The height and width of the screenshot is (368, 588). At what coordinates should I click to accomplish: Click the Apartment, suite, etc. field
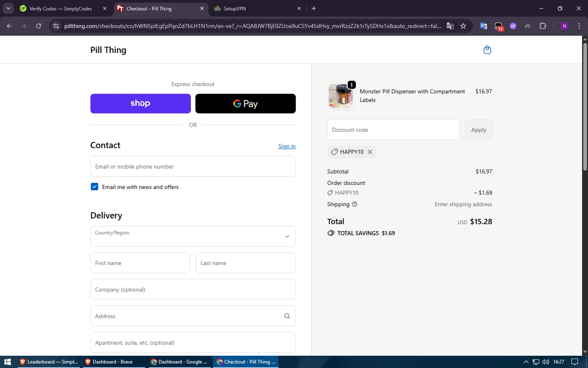tap(193, 342)
